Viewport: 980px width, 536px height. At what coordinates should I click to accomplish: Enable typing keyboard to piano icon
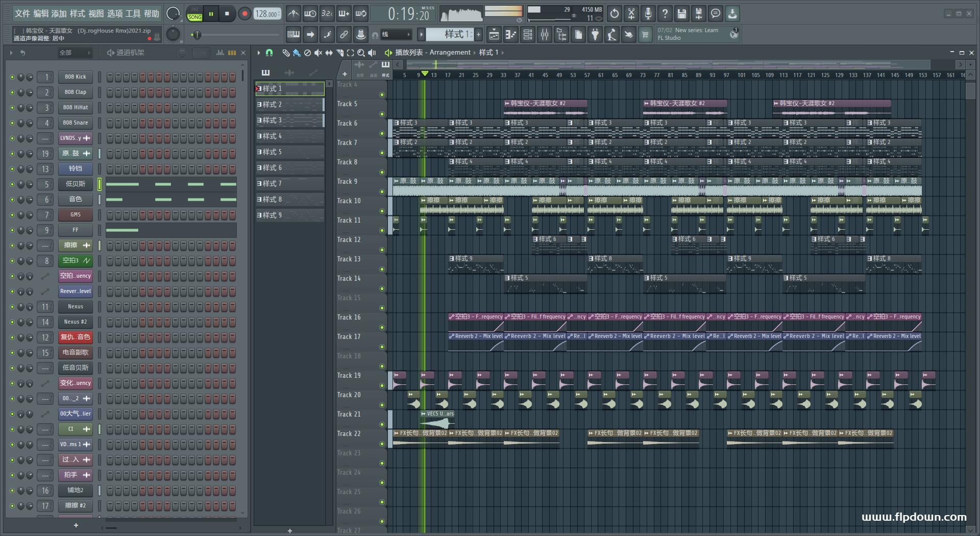[x=293, y=35]
